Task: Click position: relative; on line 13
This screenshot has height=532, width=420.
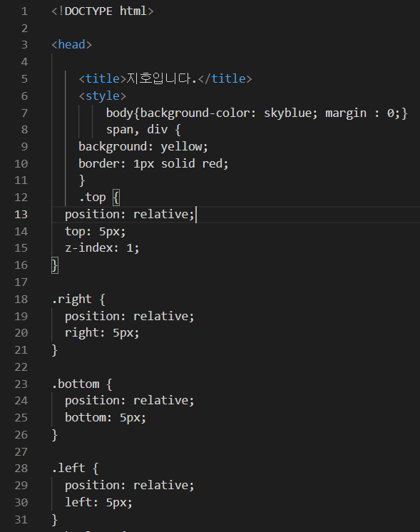Action: click(x=130, y=215)
